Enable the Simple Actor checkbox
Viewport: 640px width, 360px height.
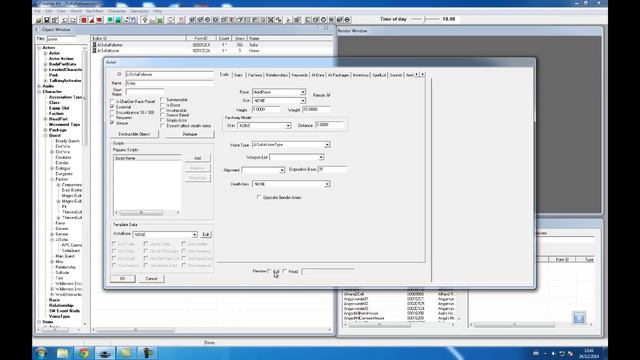[162, 120]
